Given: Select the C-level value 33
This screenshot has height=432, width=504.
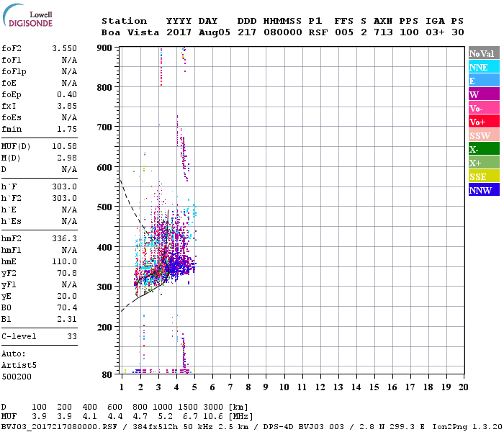Looking at the screenshot, I should pos(72,336).
